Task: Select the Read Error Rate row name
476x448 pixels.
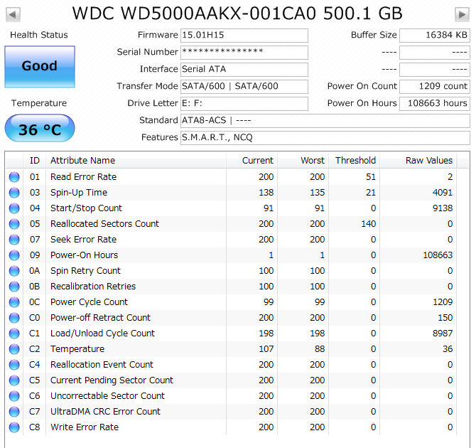Action: tap(84, 177)
